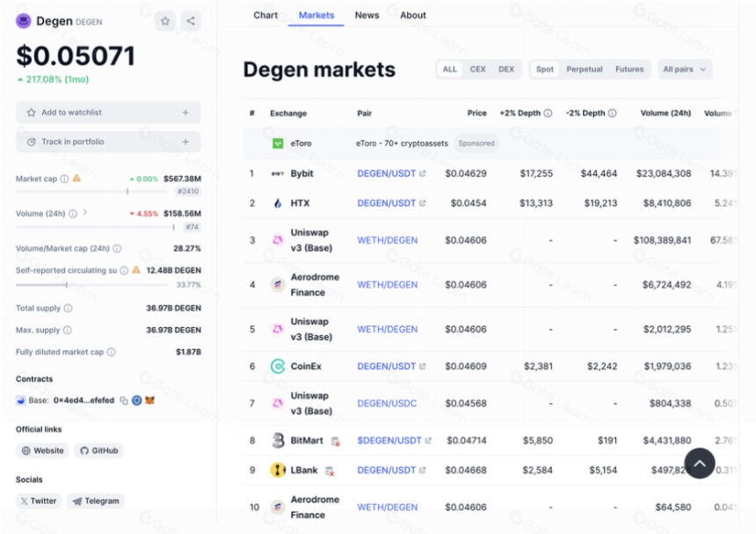Open the Chart tab

[265, 16]
